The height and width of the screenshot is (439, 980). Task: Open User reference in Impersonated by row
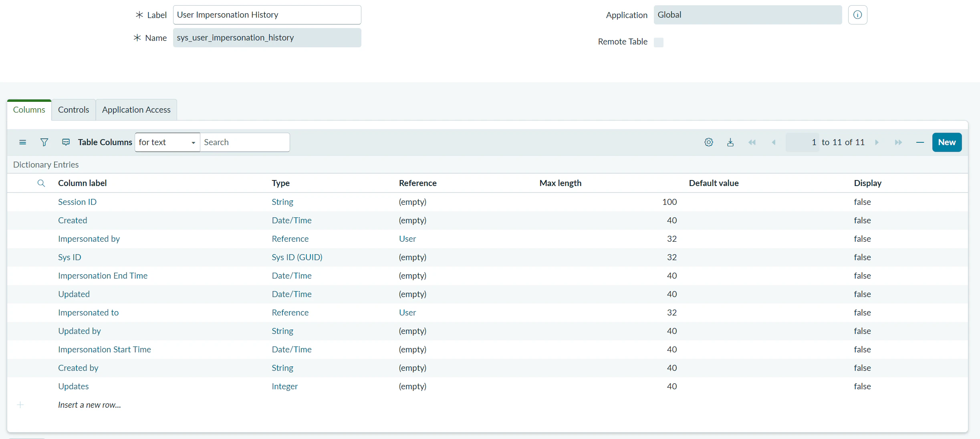pyautogui.click(x=407, y=239)
